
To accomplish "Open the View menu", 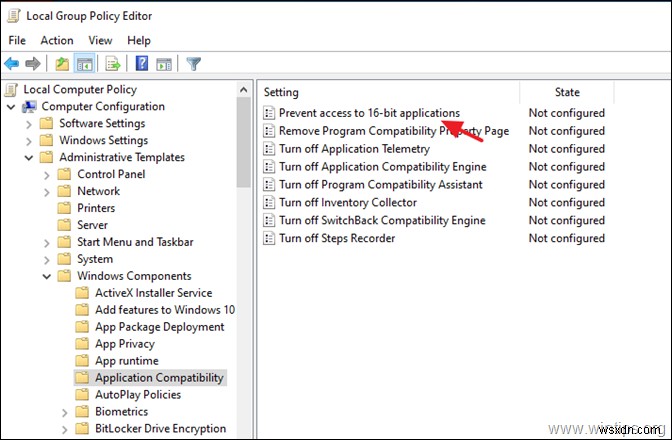I will pos(99,40).
